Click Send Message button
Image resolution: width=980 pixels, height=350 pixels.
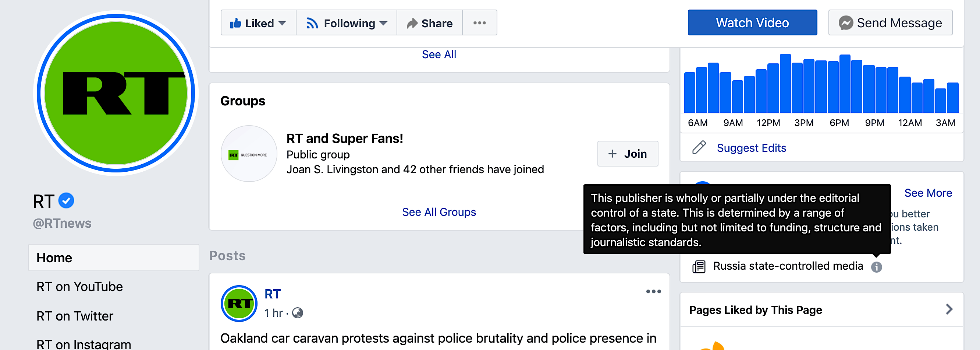pos(890,23)
